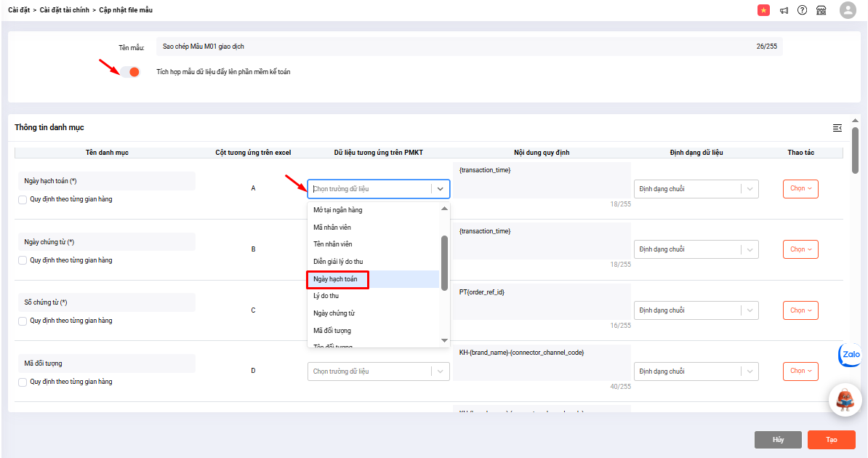Open the help question mark icon
Viewport: 868px width, 458px height.
[803, 10]
